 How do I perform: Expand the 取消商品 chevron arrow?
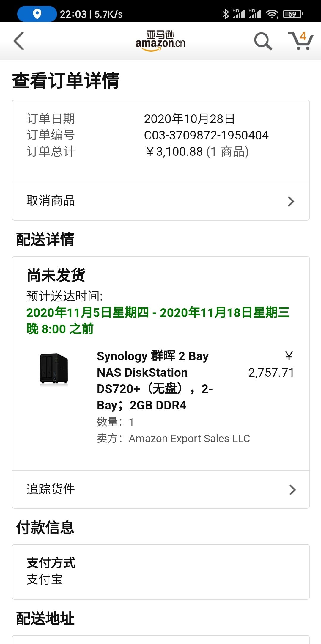pos(291,201)
